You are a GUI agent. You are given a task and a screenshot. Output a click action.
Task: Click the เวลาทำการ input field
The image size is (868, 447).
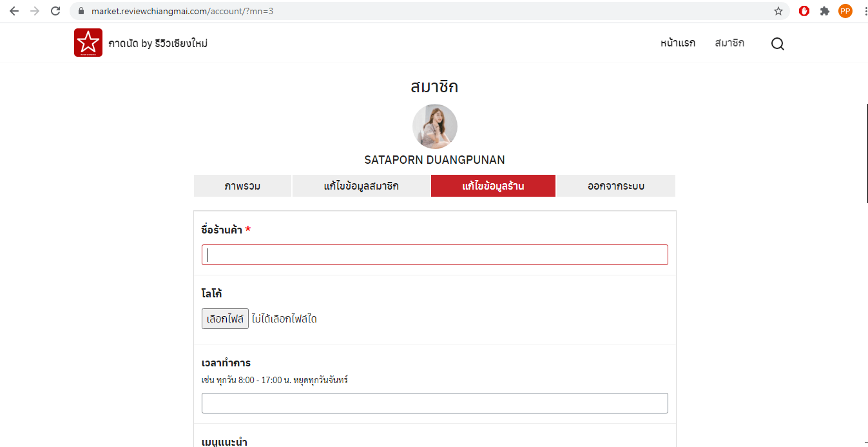tap(434, 403)
